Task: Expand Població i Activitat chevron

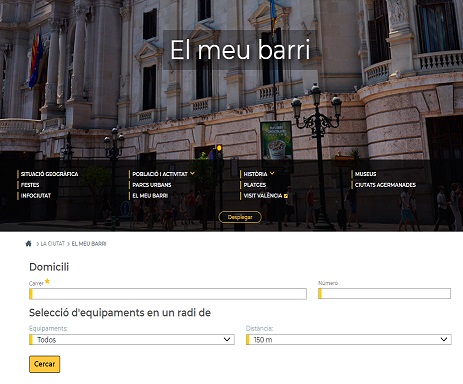Action: [x=192, y=173]
